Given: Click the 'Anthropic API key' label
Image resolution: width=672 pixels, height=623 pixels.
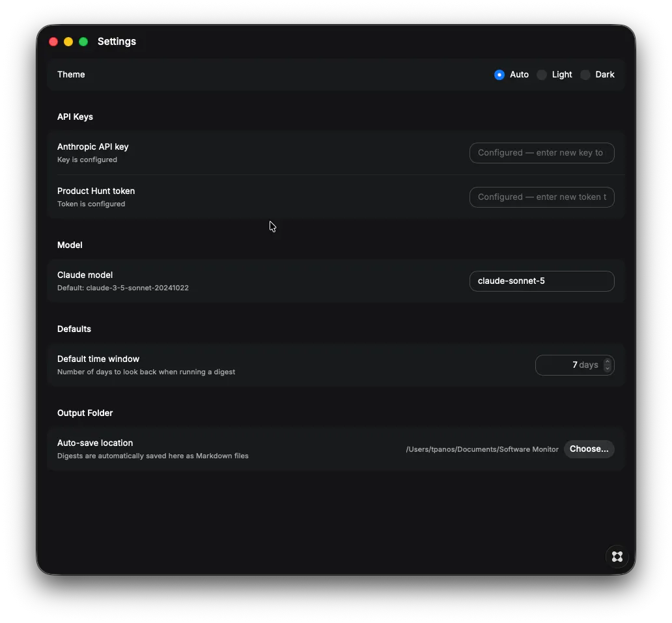Looking at the screenshot, I should (x=93, y=146).
